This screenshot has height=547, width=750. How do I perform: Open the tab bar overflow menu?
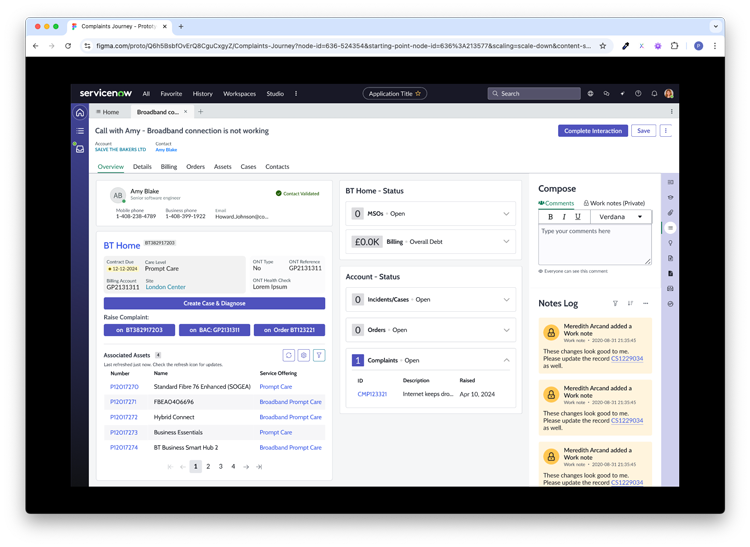click(x=671, y=111)
